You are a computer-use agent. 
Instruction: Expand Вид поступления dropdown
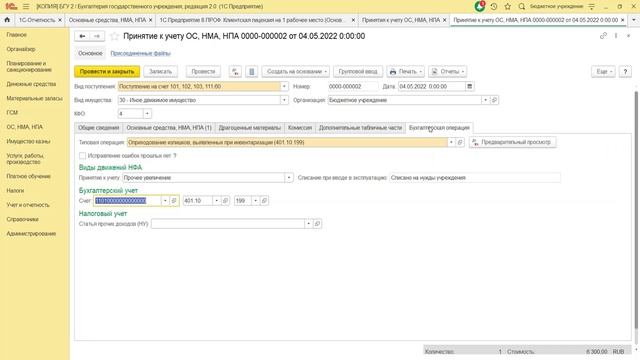[284, 87]
